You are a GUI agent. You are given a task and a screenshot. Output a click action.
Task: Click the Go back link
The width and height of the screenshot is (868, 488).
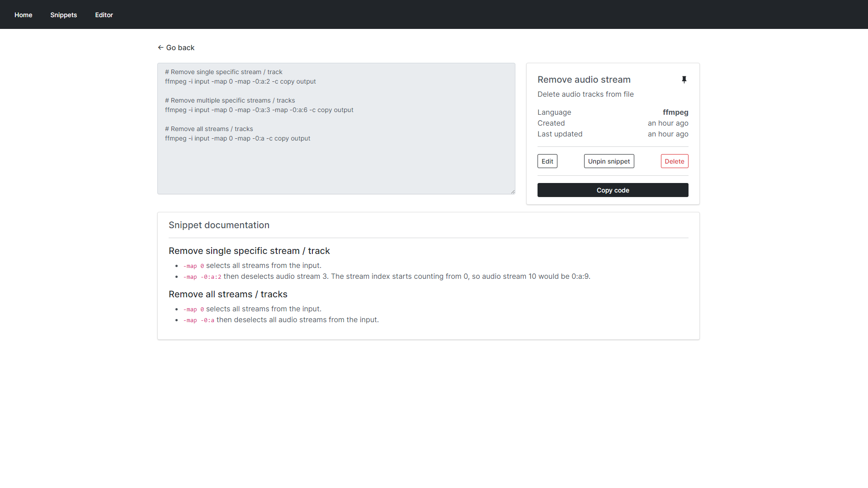180,47
